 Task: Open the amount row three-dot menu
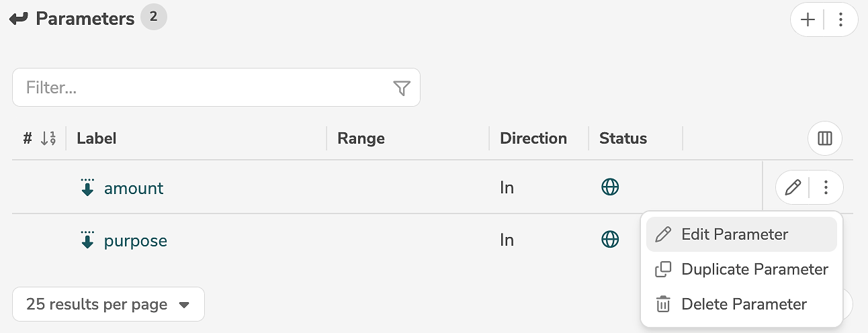pyautogui.click(x=826, y=188)
